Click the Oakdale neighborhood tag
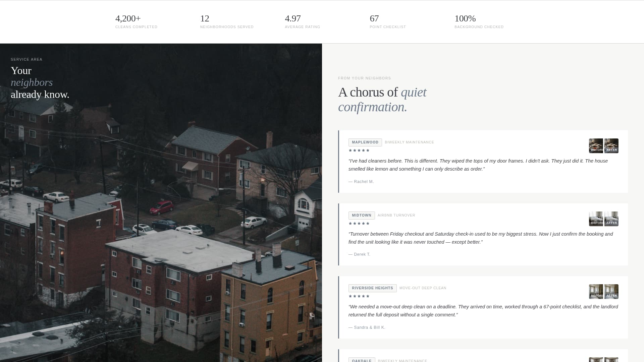This screenshot has height=362, width=644. point(362,360)
